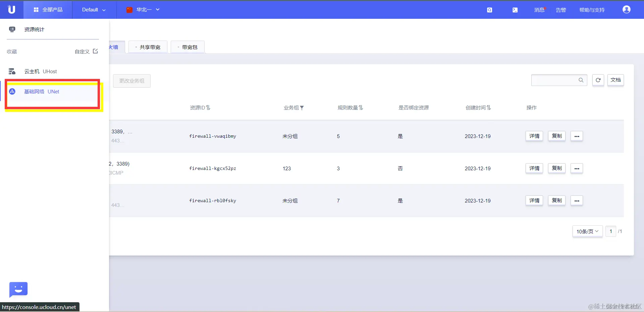Viewport: 644px width, 312px height.
Task: Click the user account avatar icon
Action: 626,9
